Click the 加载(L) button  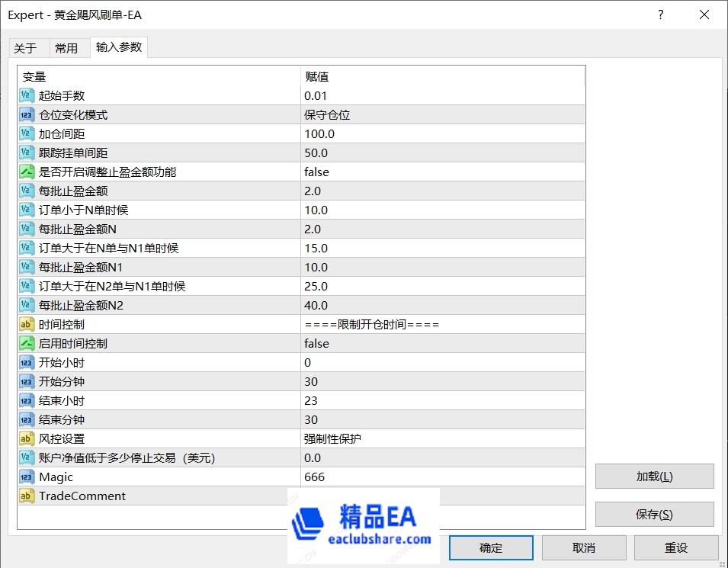pyautogui.click(x=654, y=476)
